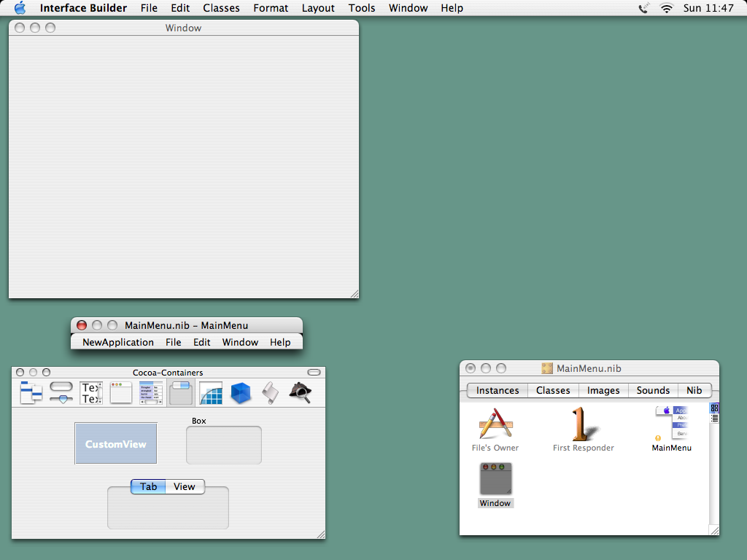Select the graph grid palette icon
This screenshot has height=560, width=747.
[211, 393]
